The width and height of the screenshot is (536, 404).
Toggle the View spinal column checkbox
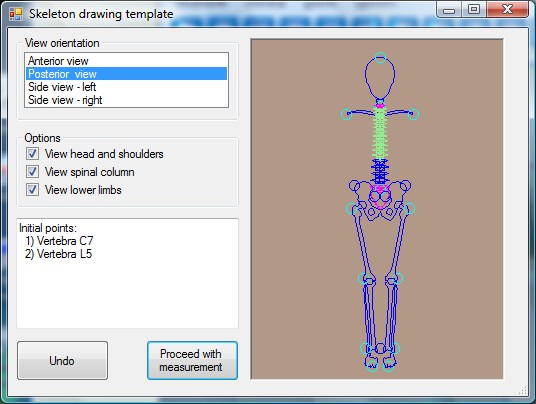32,172
